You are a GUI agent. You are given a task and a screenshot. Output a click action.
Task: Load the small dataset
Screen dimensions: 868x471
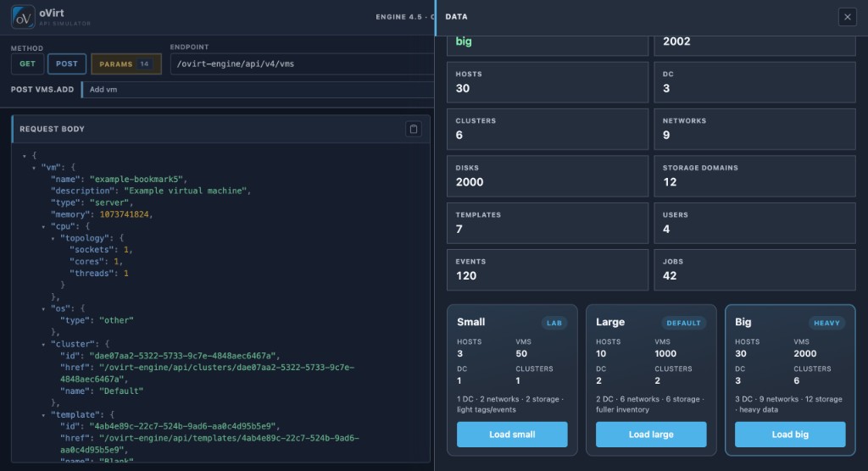pos(512,435)
